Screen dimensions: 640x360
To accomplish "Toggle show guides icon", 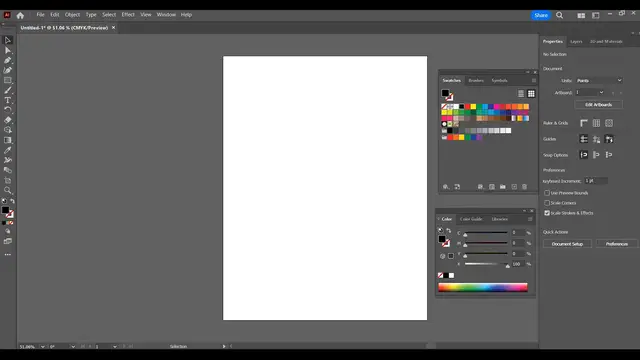I will coord(584,139).
